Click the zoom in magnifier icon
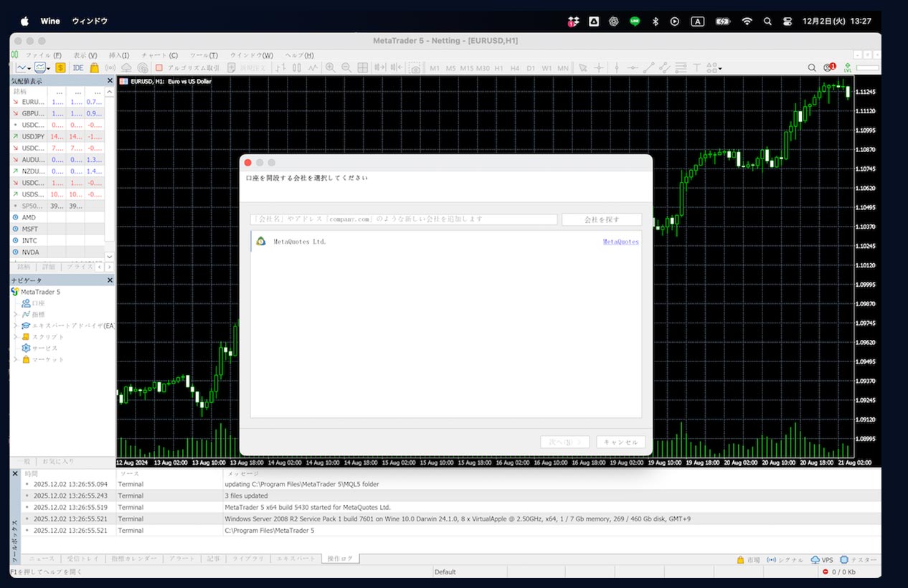This screenshot has height=588, width=908. click(330, 68)
